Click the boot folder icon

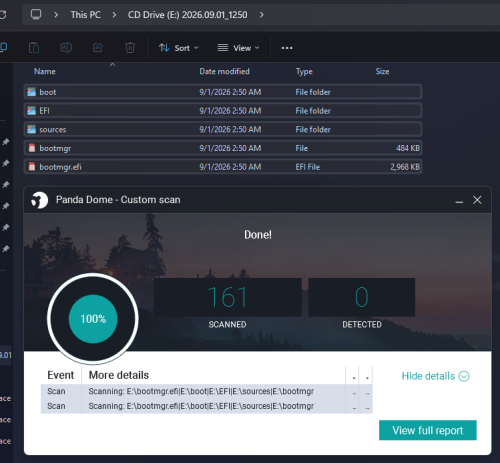(x=31, y=92)
